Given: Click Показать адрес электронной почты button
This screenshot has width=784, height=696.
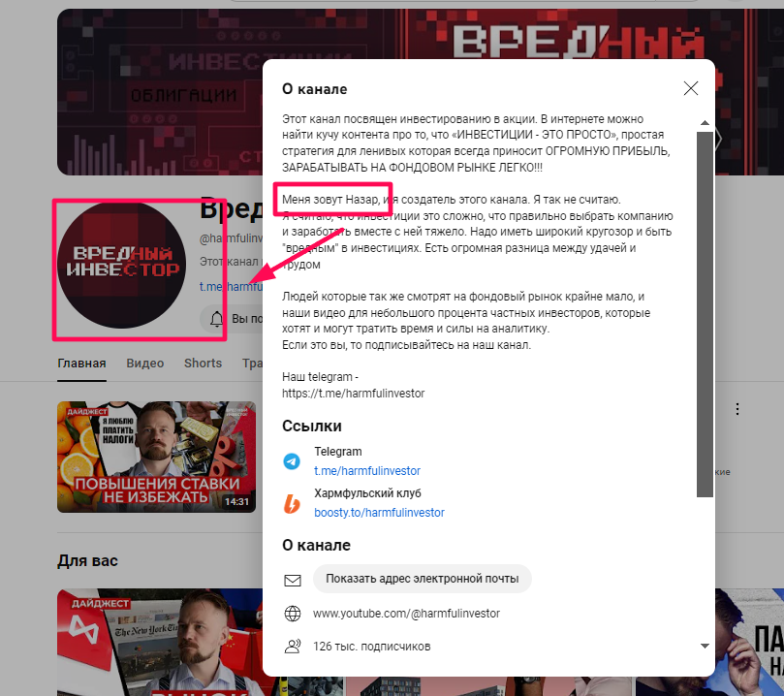Looking at the screenshot, I should (x=422, y=579).
